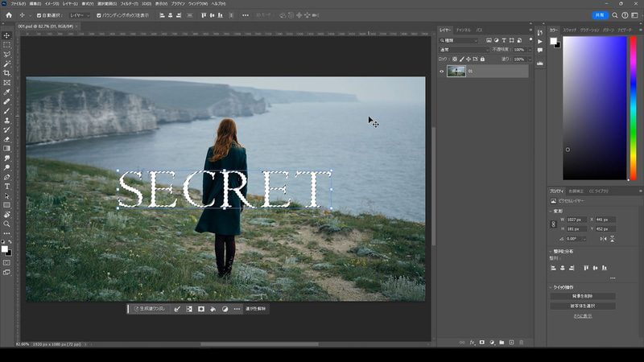Screen dimensions: 644x362
Task: Click the さらに表示 link
Action: 582,316
